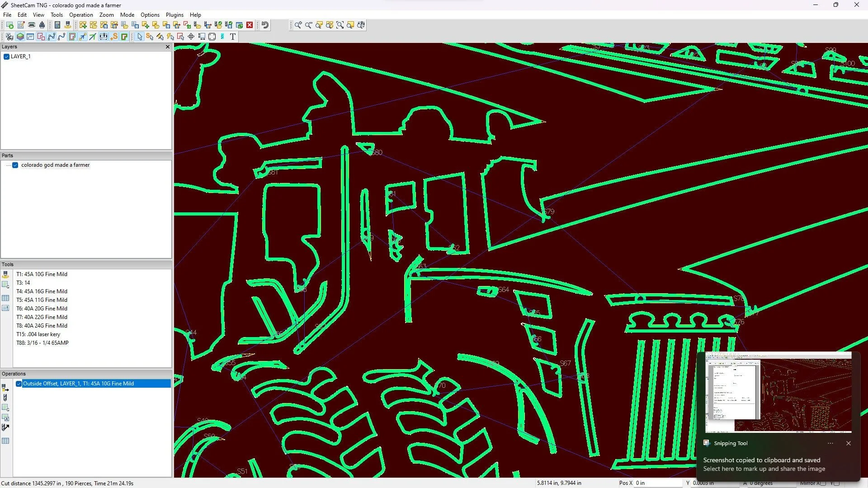
Task: Close the Layers panel
Action: coord(168,47)
